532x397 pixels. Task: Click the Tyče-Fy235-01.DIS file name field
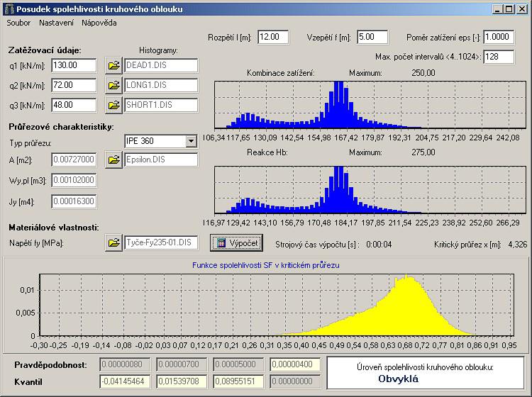[x=161, y=242]
